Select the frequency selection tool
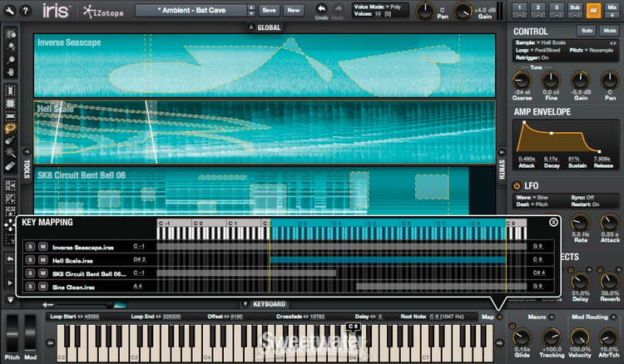 click(x=10, y=116)
